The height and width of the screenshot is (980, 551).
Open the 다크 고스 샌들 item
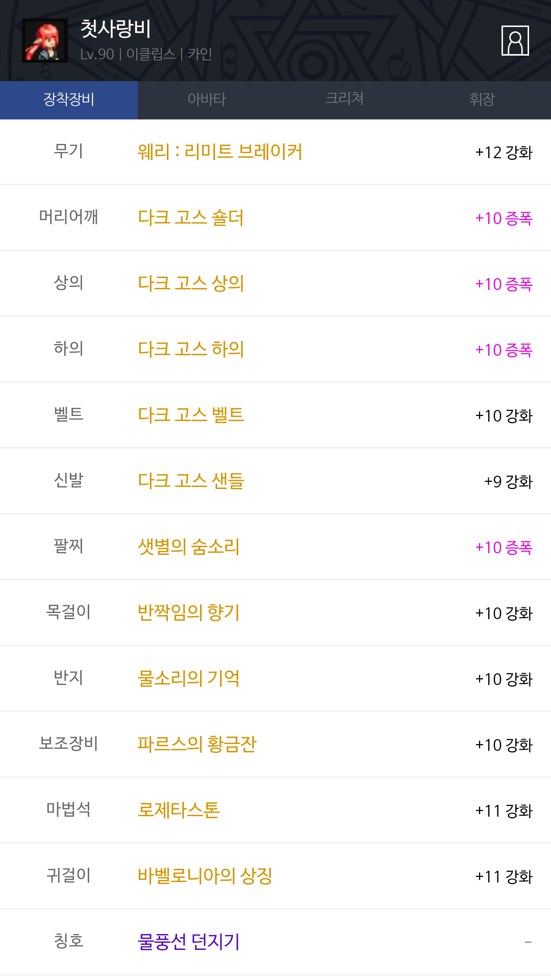pyautogui.click(x=191, y=481)
